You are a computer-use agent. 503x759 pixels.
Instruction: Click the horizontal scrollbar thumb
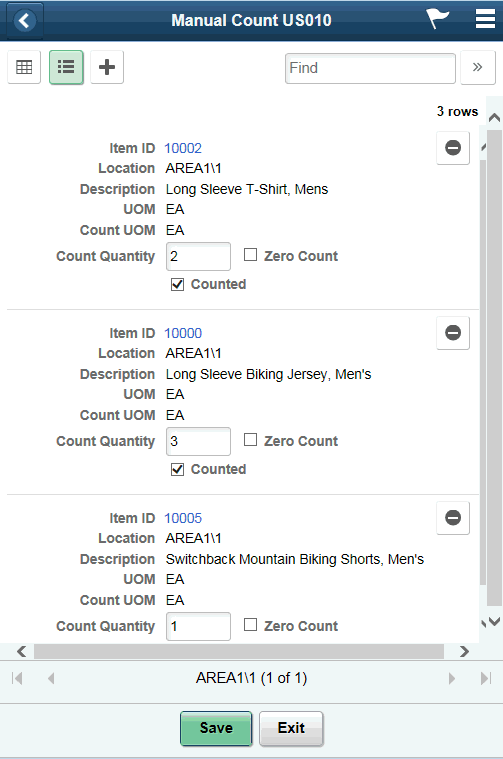pyautogui.click(x=239, y=652)
